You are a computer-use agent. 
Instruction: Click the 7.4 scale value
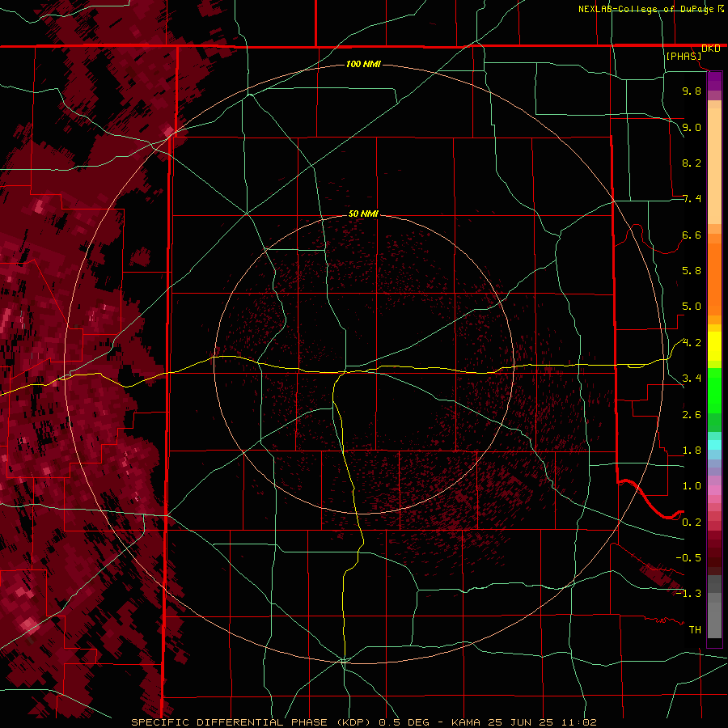click(x=692, y=199)
